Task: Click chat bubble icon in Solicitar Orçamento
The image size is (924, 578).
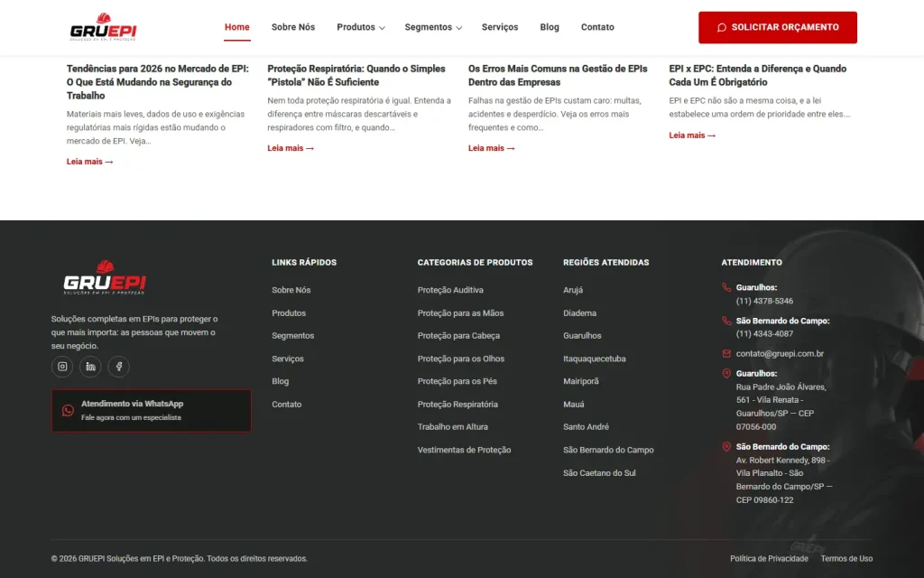Action: (x=721, y=27)
